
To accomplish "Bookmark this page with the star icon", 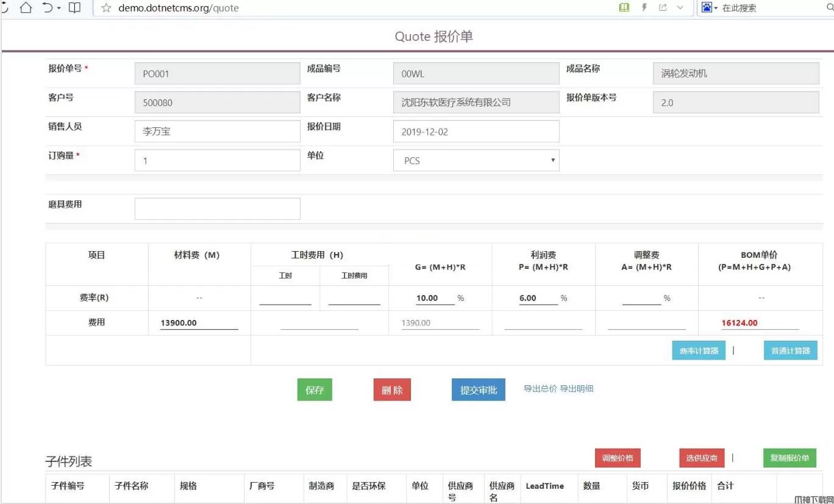I will click(x=106, y=8).
